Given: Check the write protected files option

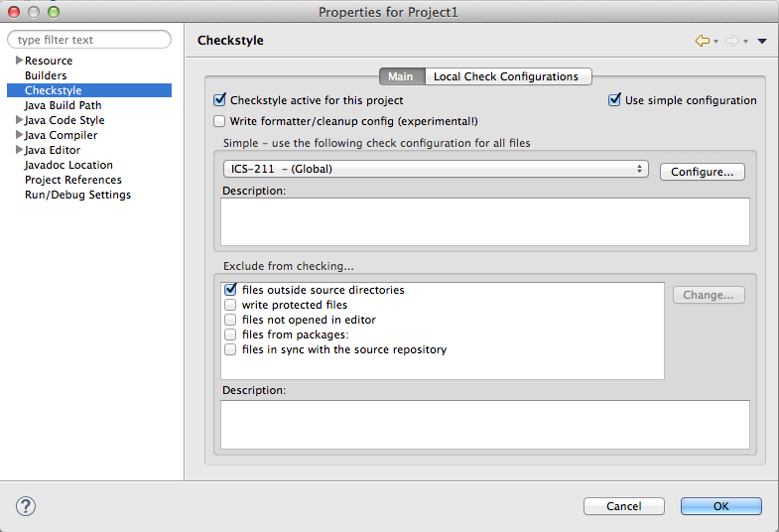Looking at the screenshot, I should coord(230,305).
